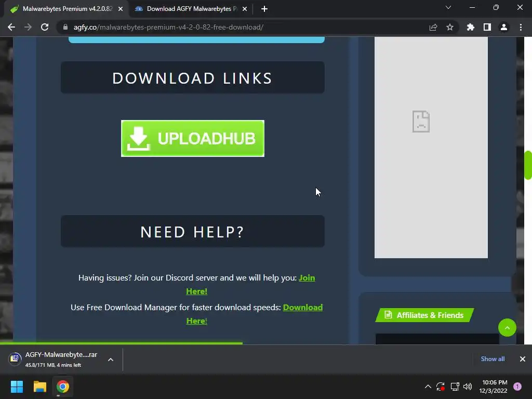Open the Extensions puzzle icon
This screenshot has width=532, height=399.
pyautogui.click(x=471, y=27)
